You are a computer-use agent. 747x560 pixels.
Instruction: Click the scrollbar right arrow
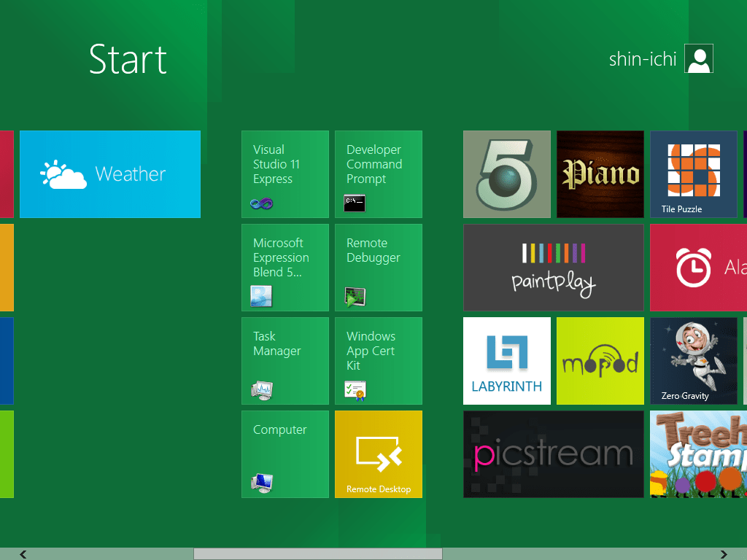click(x=724, y=554)
